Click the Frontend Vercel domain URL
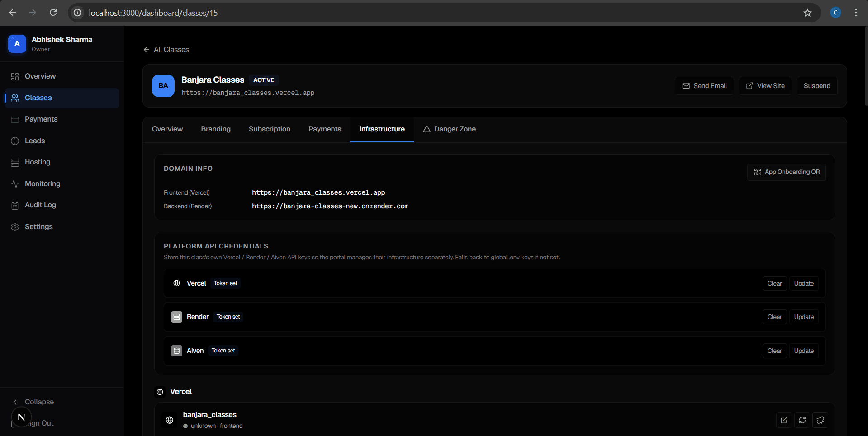Image resolution: width=868 pixels, height=436 pixels. coord(318,192)
